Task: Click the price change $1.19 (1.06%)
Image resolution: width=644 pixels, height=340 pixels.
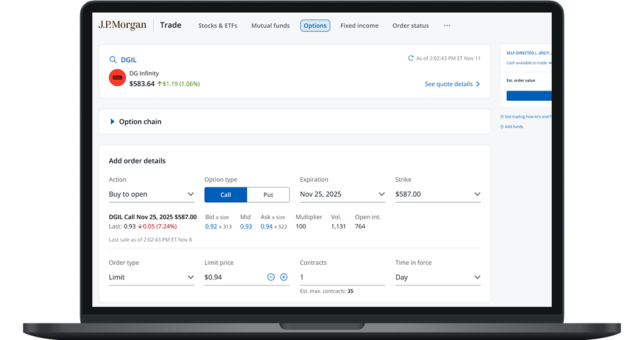Action: pos(179,84)
